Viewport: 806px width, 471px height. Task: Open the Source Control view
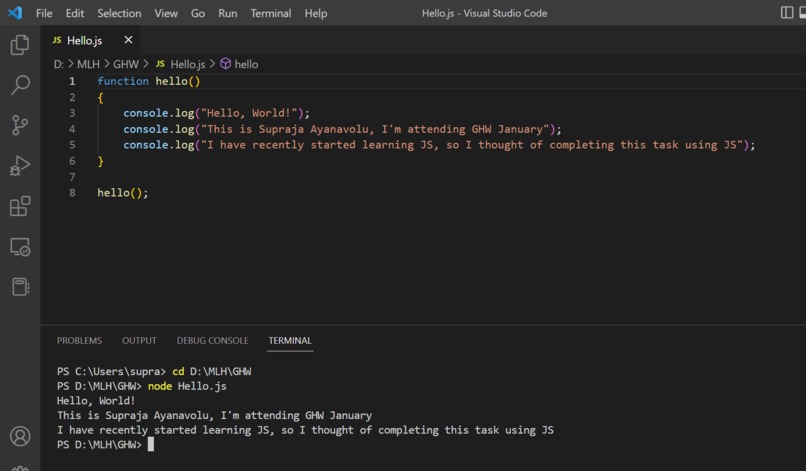click(x=20, y=125)
